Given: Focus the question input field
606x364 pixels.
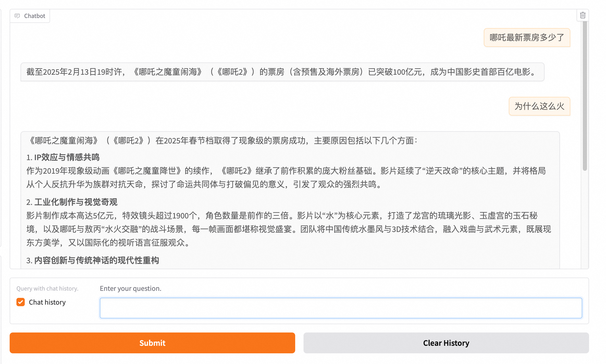Looking at the screenshot, I should pos(341,308).
